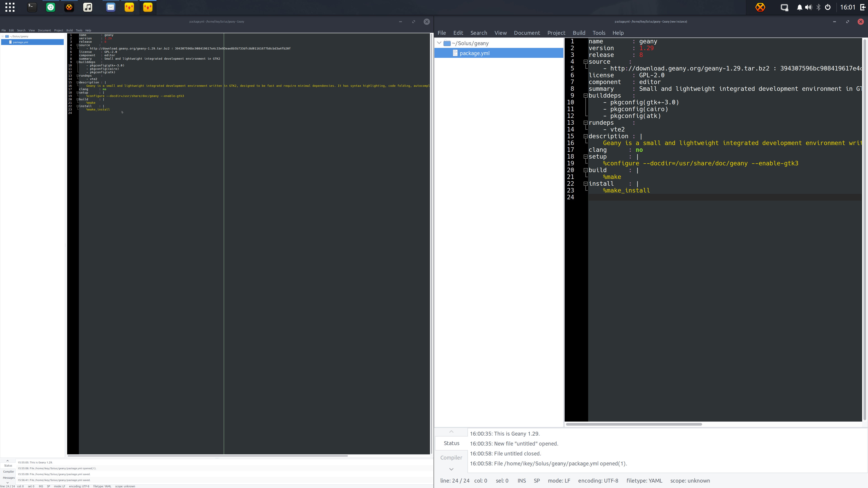Show next message tabs in left window

click(7, 482)
